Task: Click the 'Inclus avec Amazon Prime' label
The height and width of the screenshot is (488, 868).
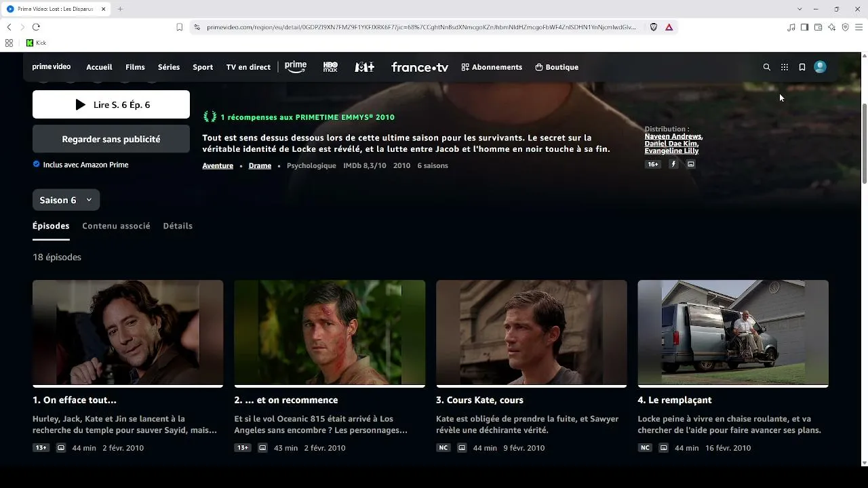Action: [x=85, y=165]
